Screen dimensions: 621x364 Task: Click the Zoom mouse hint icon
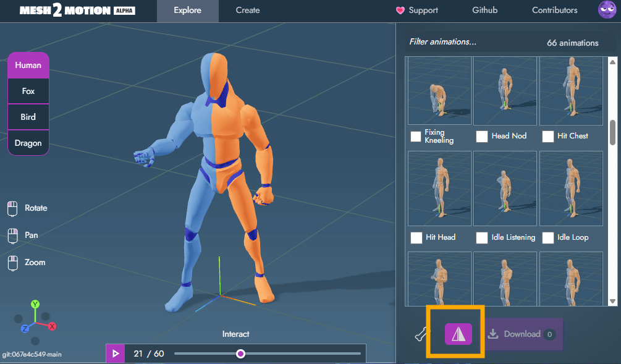click(x=13, y=263)
